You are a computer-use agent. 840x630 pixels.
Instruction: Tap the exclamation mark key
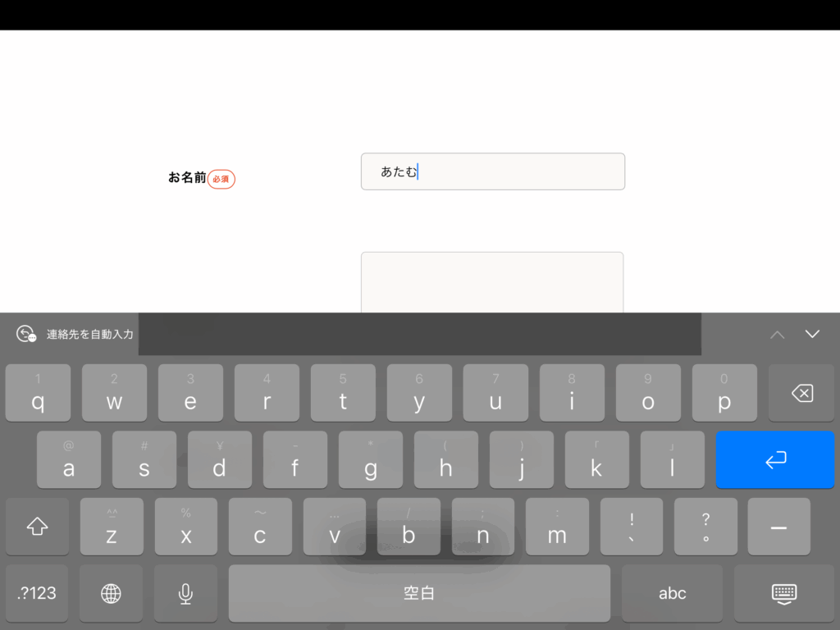(x=631, y=527)
